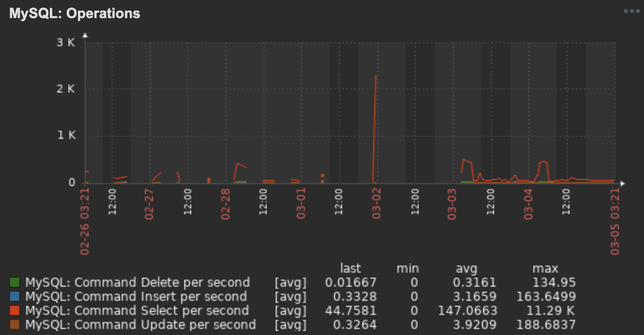Click the 03-04 date axis label
This screenshot has width=644, height=335.
click(x=528, y=204)
